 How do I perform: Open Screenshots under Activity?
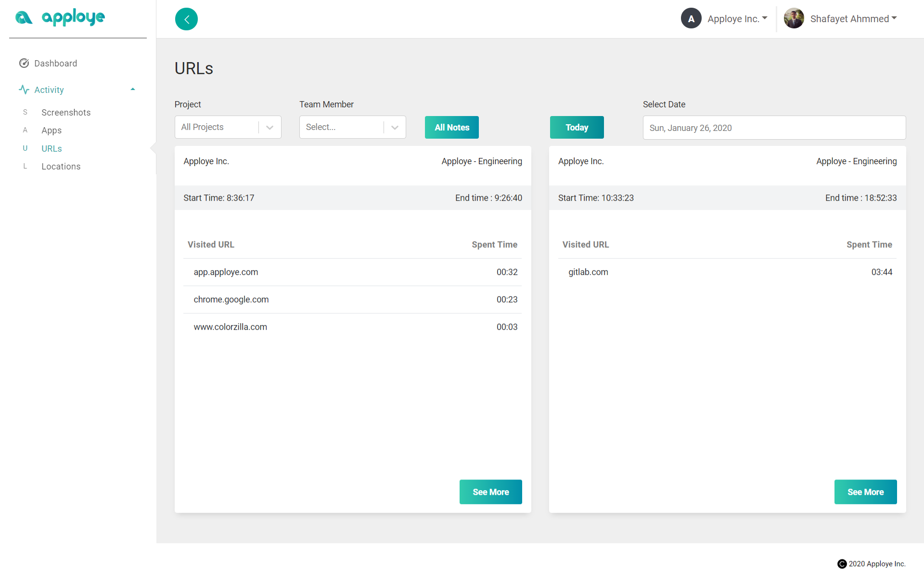point(66,113)
